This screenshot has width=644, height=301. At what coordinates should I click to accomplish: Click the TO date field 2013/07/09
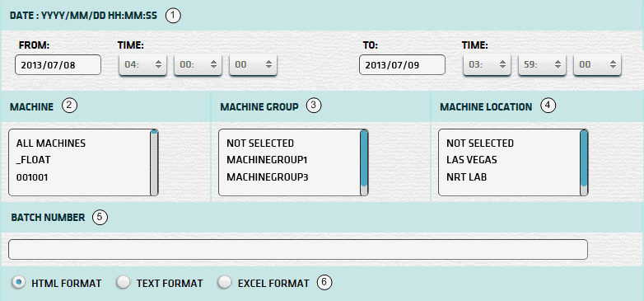tap(402, 65)
